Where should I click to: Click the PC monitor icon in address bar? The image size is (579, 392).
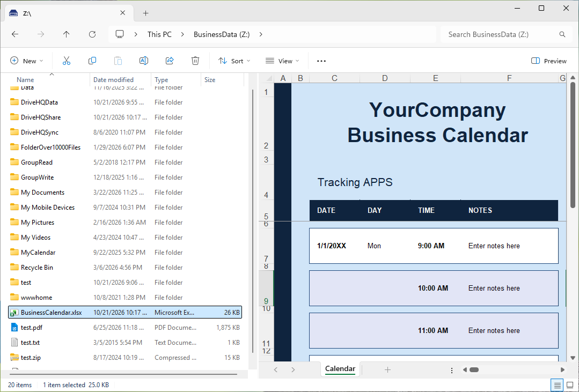120,34
